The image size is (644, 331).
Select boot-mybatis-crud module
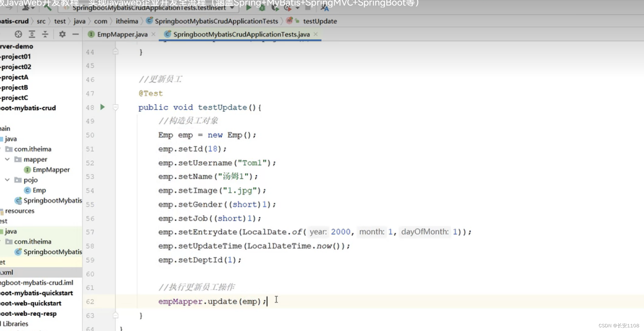(x=28, y=108)
